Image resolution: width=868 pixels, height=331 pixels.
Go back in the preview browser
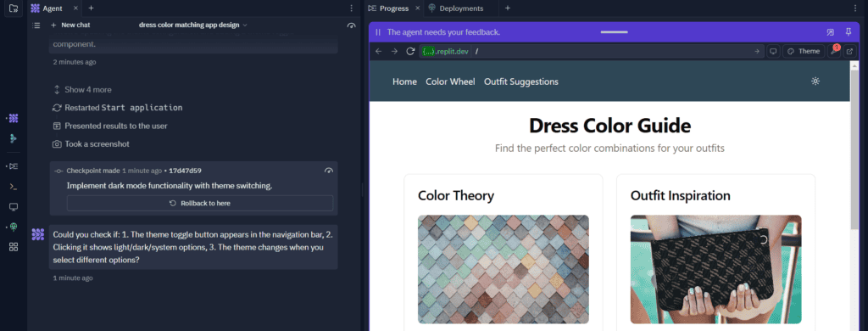coord(379,51)
